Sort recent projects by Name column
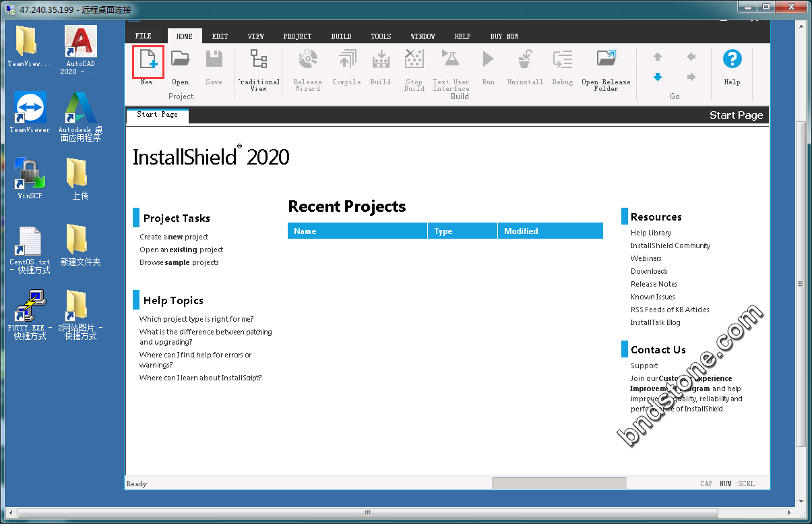The width and height of the screenshot is (812, 524). pyautogui.click(x=357, y=231)
